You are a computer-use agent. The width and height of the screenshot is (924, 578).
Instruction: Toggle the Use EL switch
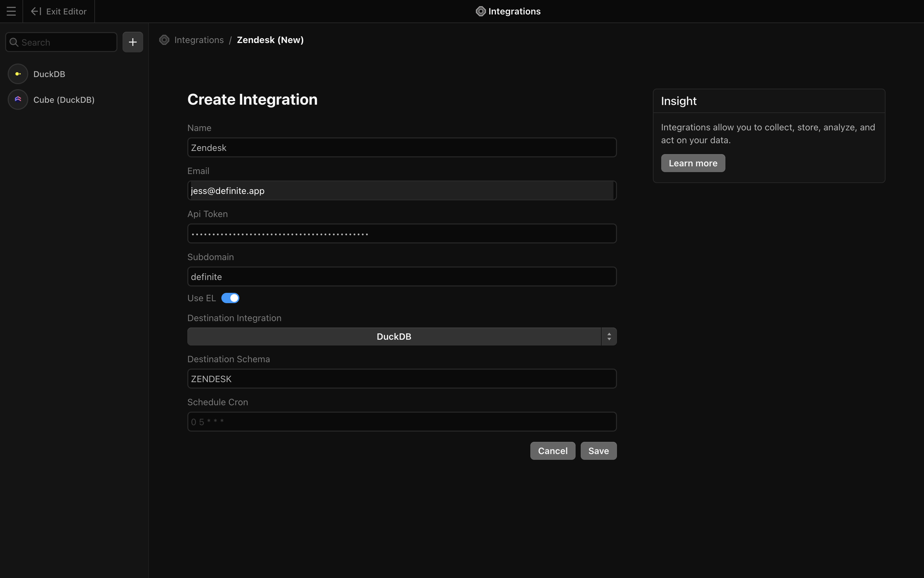click(230, 298)
